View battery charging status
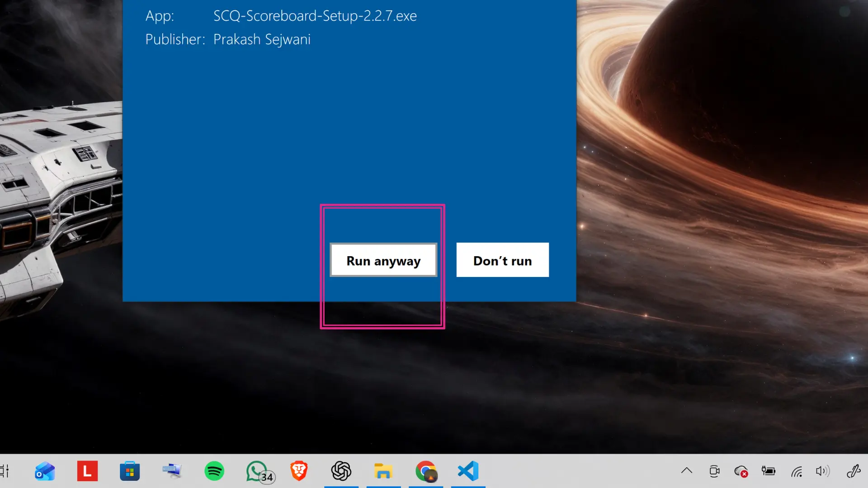The width and height of the screenshot is (868, 488). click(769, 471)
